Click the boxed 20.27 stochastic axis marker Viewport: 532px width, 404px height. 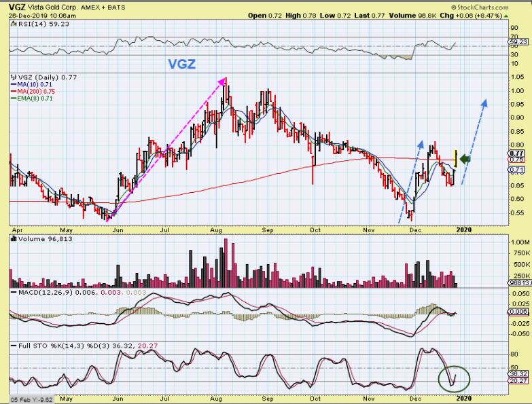[518, 381]
